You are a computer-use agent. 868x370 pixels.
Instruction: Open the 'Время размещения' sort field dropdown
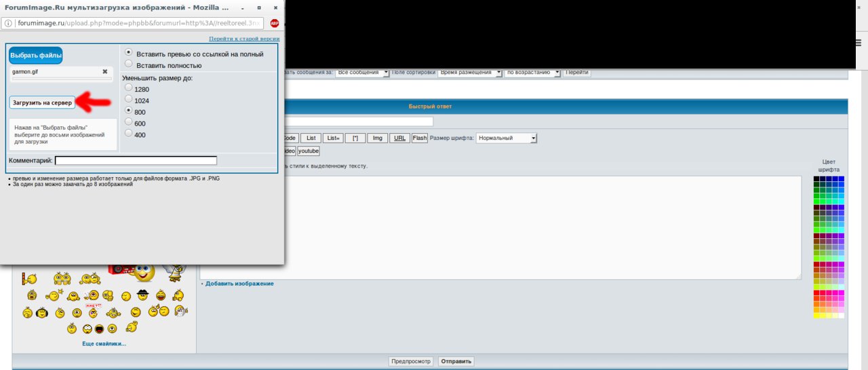pos(470,72)
